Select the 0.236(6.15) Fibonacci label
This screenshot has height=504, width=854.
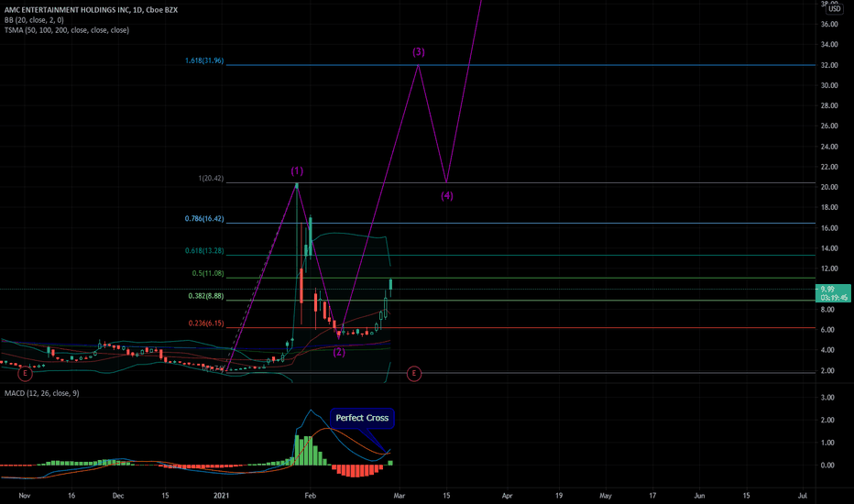(x=206, y=323)
